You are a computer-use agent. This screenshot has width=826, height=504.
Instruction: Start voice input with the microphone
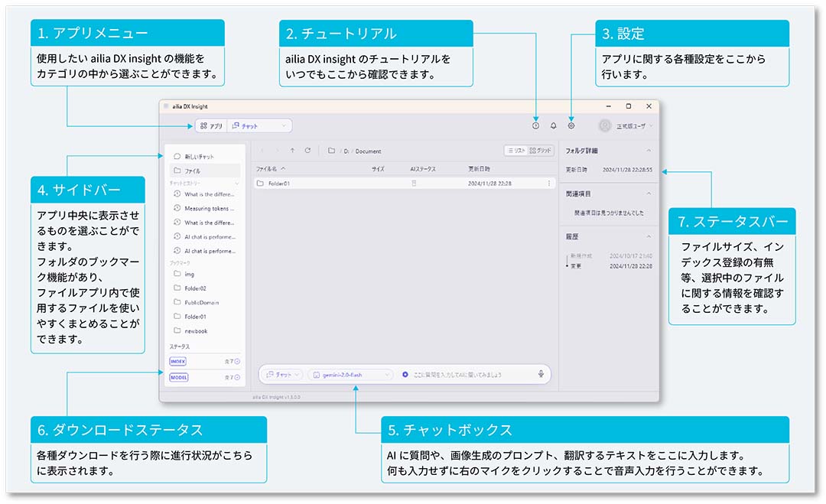click(541, 374)
